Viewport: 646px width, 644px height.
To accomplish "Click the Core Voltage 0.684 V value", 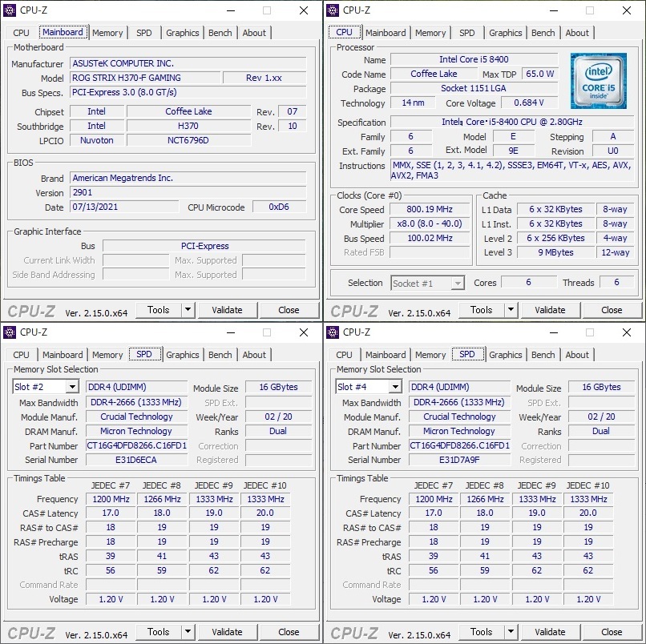I will 529,103.
